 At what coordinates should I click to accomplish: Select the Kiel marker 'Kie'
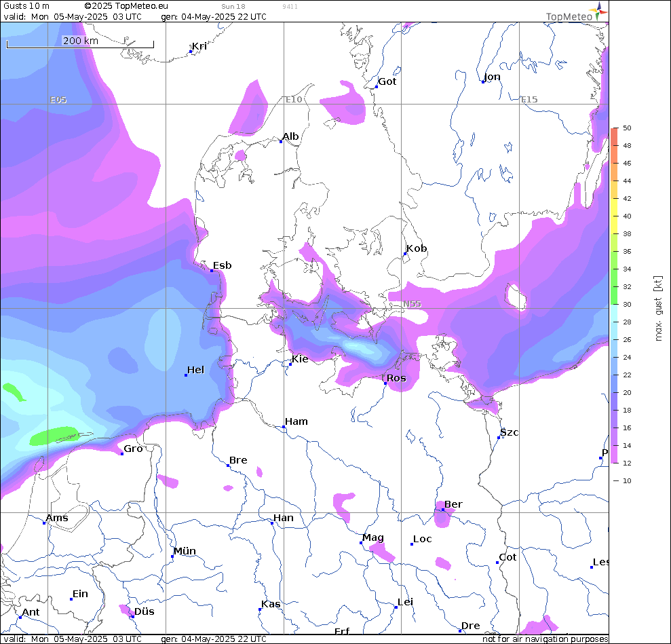pyautogui.click(x=290, y=364)
